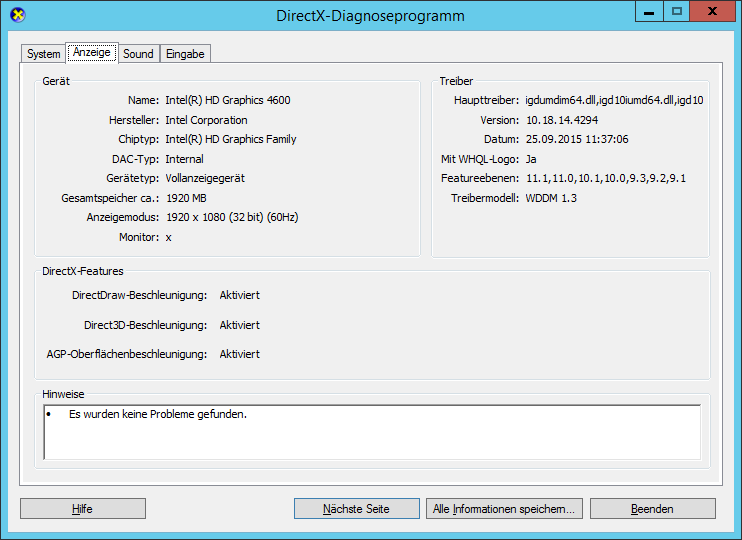
Task: Click feature levels '11.1,11.0,10.1' value
Action: click(606, 178)
